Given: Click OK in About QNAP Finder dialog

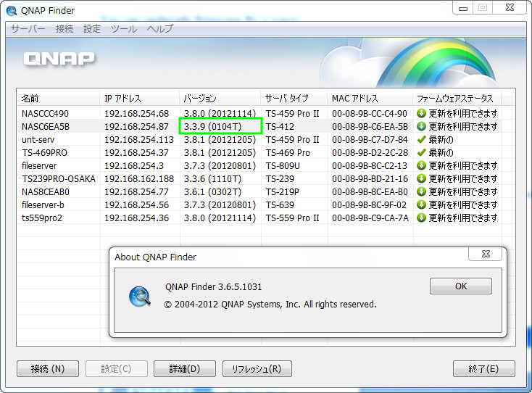Looking at the screenshot, I should pyautogui.click(x=461, y=286).
